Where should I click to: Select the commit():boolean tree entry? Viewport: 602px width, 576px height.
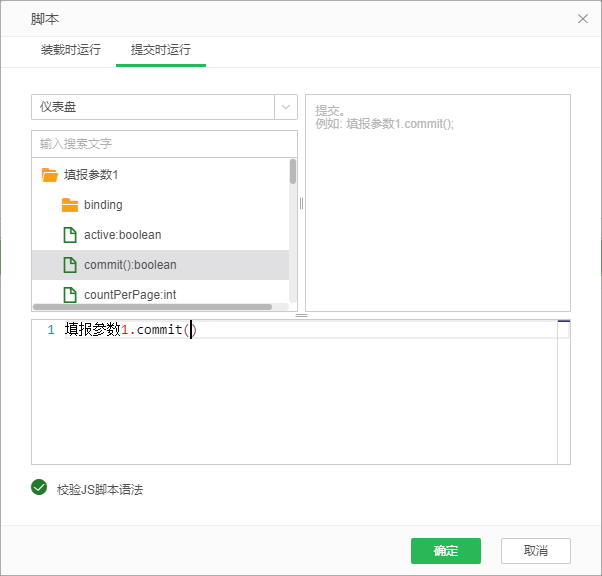coord(130,265)
